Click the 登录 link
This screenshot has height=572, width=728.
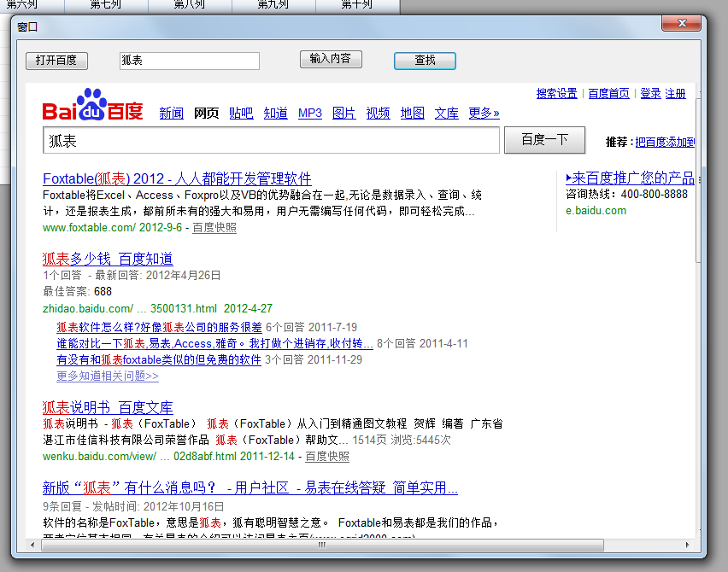pyautogui.click(x=650, y=94)
